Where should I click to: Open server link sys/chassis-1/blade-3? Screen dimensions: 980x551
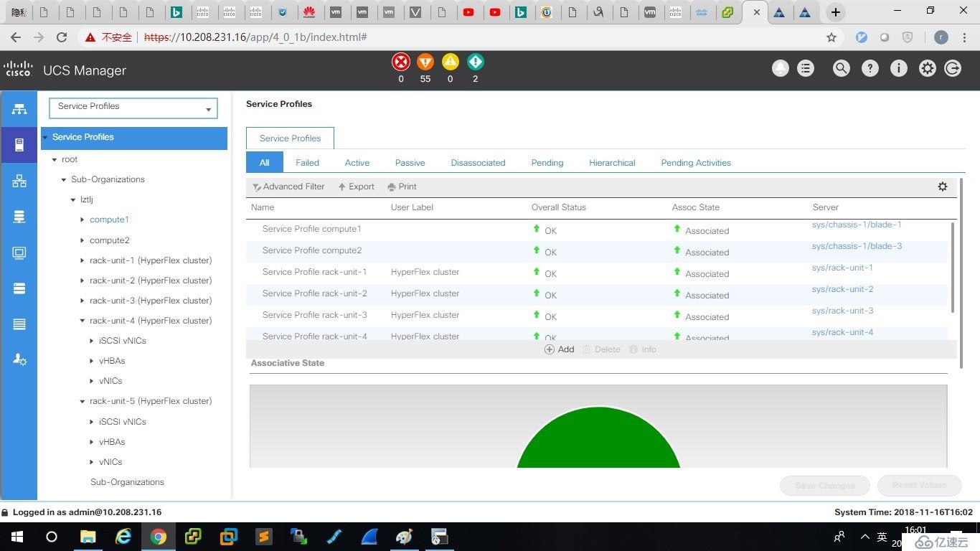(857, 246)
